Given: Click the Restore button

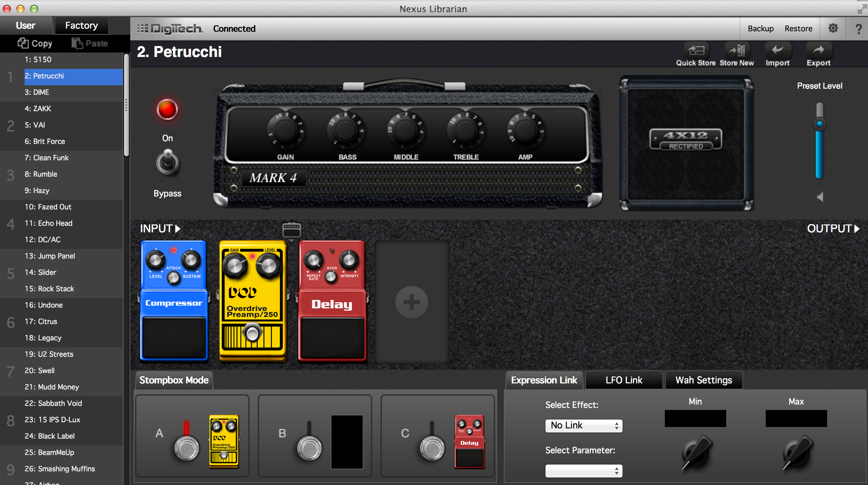Looking at the screenshot, I should 798,29.
